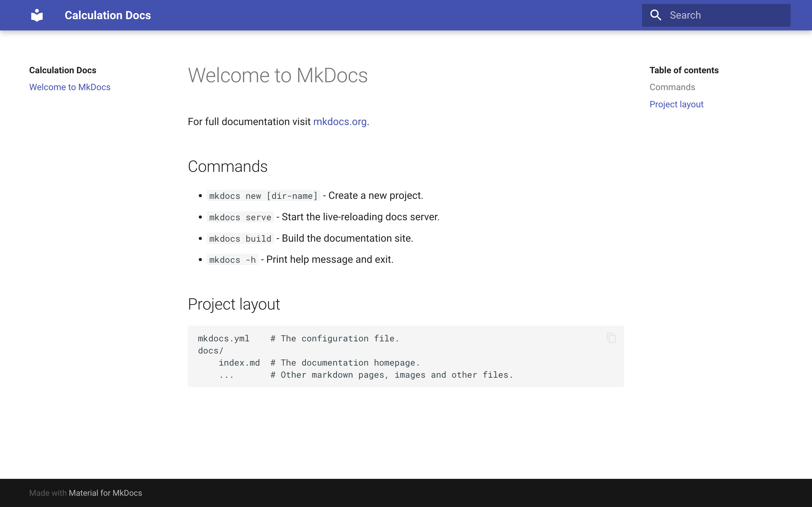The width and height of the screenshot is (812, 507).
Task: Click the Commands section heading
Action: 228,166
